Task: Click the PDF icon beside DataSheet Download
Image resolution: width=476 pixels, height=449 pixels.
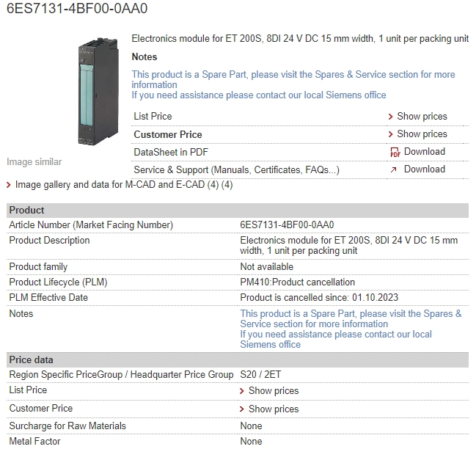Action: coord(395,152)
